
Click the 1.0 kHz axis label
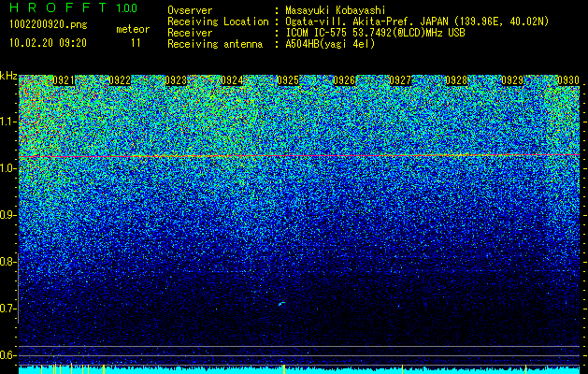(x=7, y=168)
